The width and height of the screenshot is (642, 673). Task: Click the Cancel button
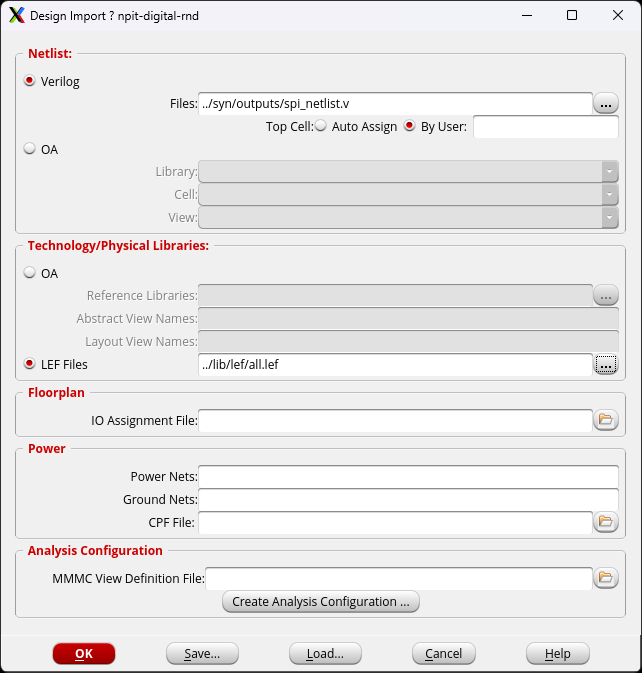(444, 654)
